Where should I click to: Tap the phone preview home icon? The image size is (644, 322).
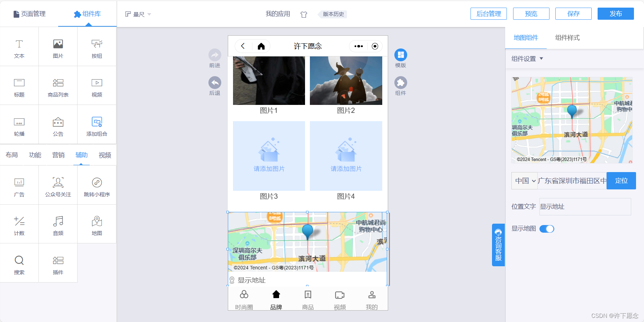[x=261, y=46]
